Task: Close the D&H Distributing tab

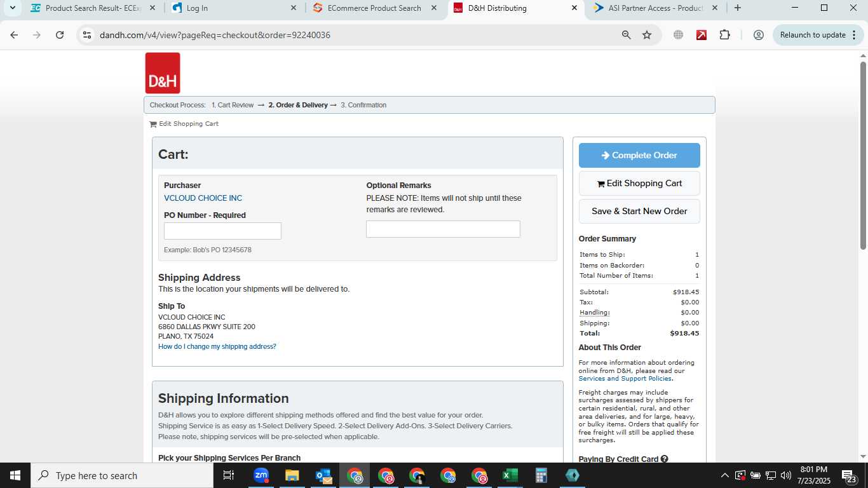Action: [574, 8]
